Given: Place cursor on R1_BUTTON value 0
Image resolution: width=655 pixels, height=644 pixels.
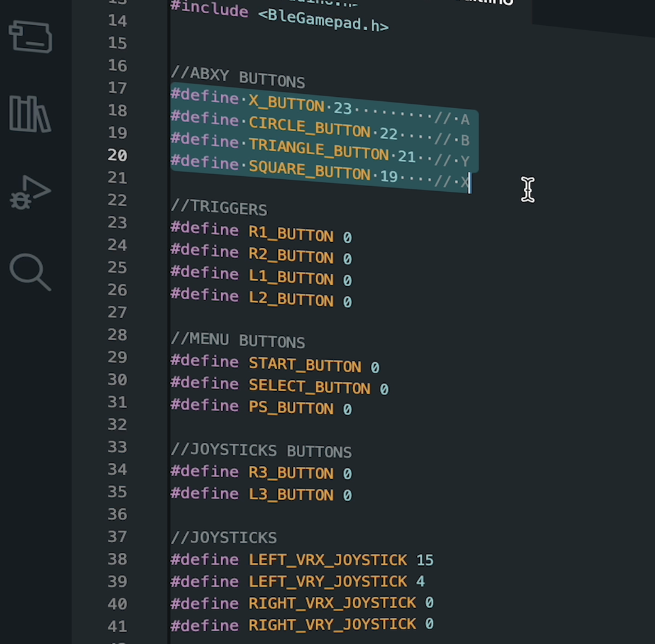Looking at the screenshot, I should coord(347,237).
